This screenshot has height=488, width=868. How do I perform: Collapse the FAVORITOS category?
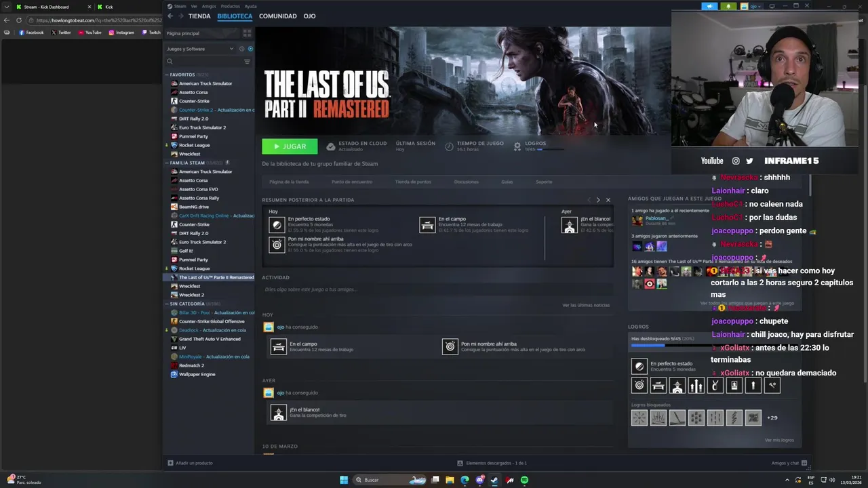click(167, 75)
